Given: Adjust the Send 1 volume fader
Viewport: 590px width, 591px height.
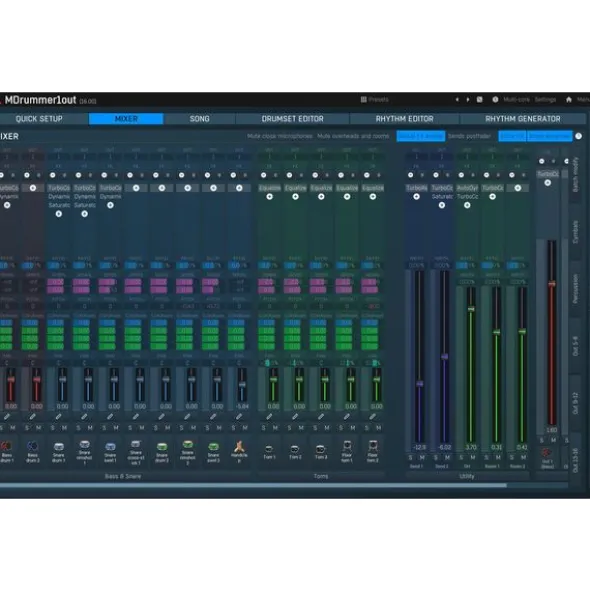Looking at the screenshot, I should click(420, 384).
